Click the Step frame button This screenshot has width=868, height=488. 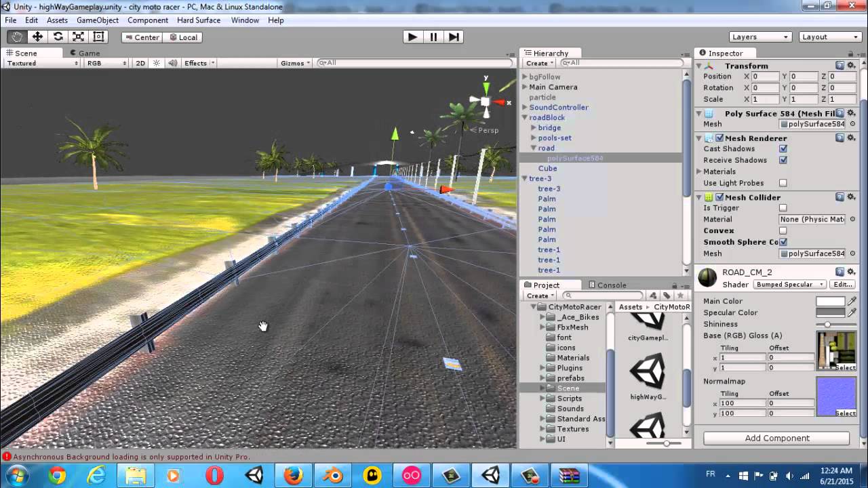click(454, 37)
